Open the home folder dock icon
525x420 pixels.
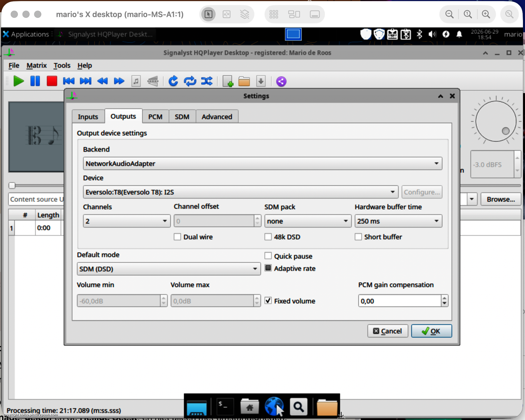(250, 406)
